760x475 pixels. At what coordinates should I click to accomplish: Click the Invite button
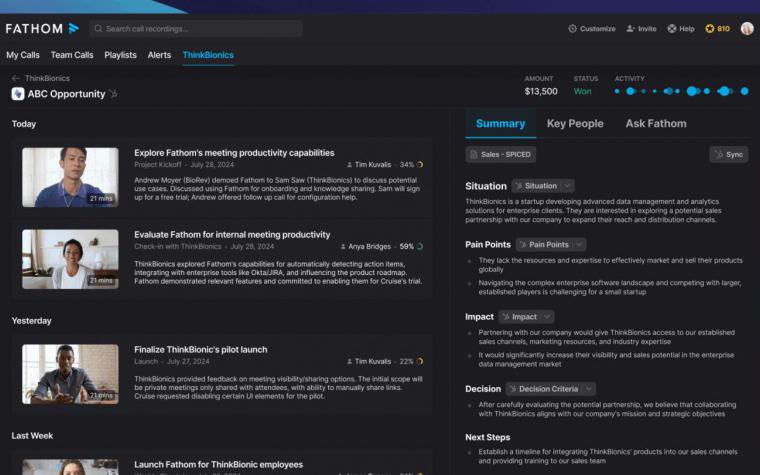(641, 29)
